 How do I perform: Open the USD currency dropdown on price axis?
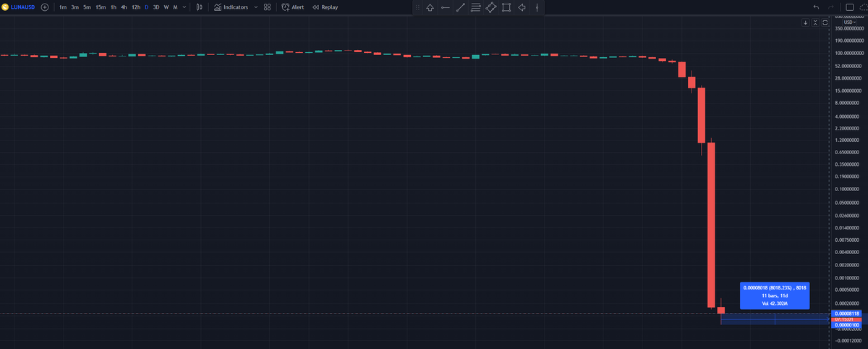tap(851, 22)
